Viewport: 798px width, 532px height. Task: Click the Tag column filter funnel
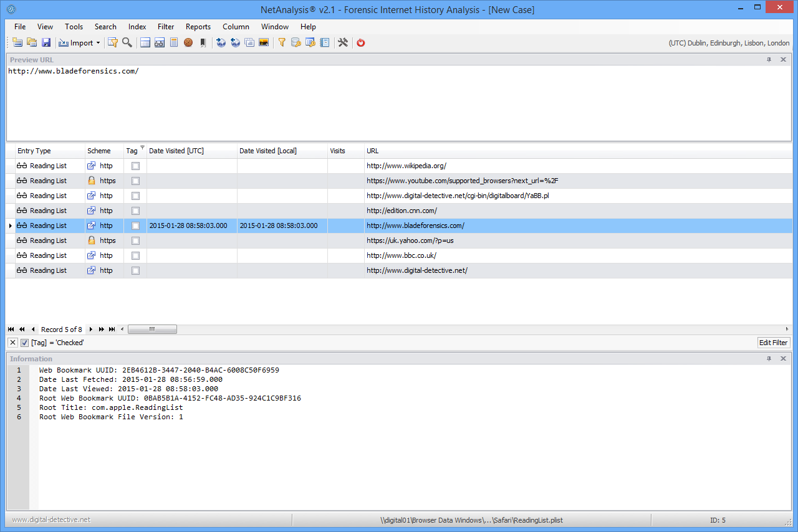pyautogui.click(x=142, y=148)
